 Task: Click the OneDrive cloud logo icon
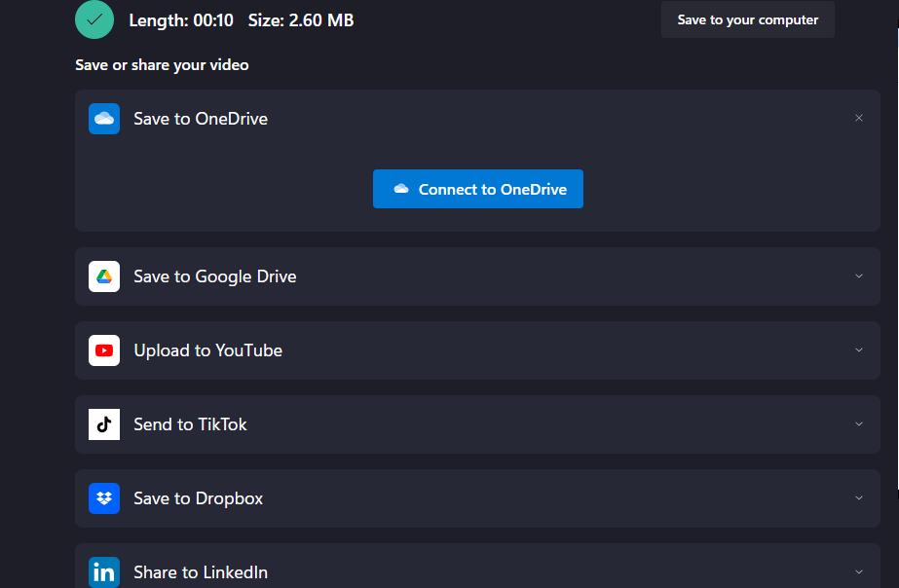pyautogui.click(x=104, y=119)
